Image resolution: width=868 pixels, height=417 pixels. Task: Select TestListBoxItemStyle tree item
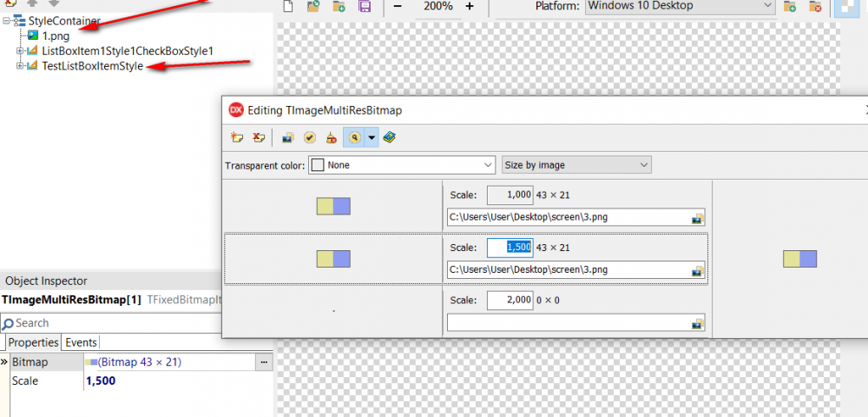click(93, 66)
